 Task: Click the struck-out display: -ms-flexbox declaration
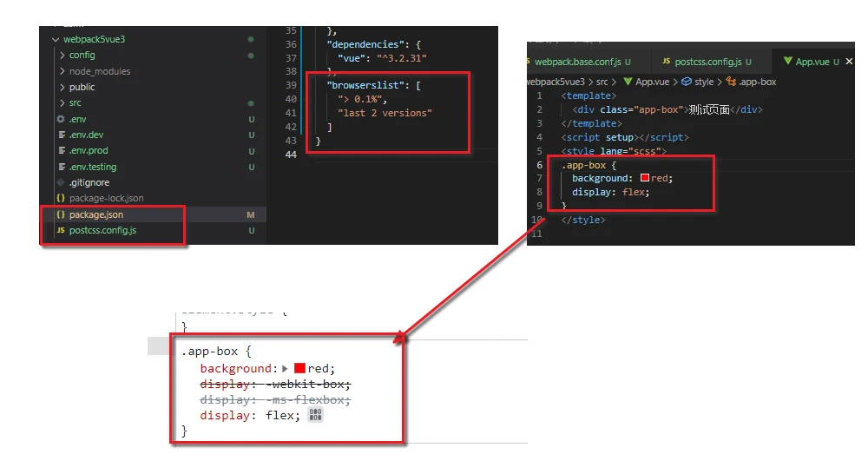tap(275, 400)
